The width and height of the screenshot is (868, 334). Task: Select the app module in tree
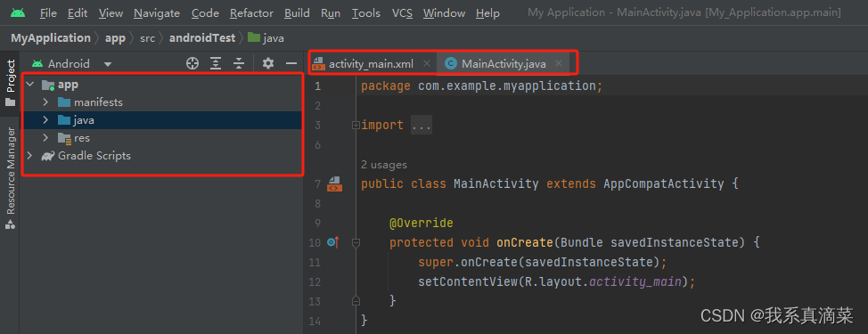[x=161, y=85]
